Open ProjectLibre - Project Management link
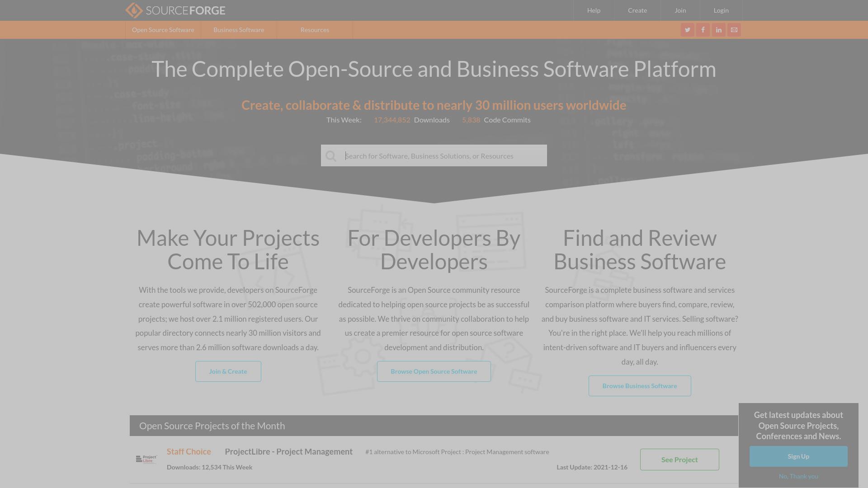Viewport: 868px width, 488px height. 289,452
